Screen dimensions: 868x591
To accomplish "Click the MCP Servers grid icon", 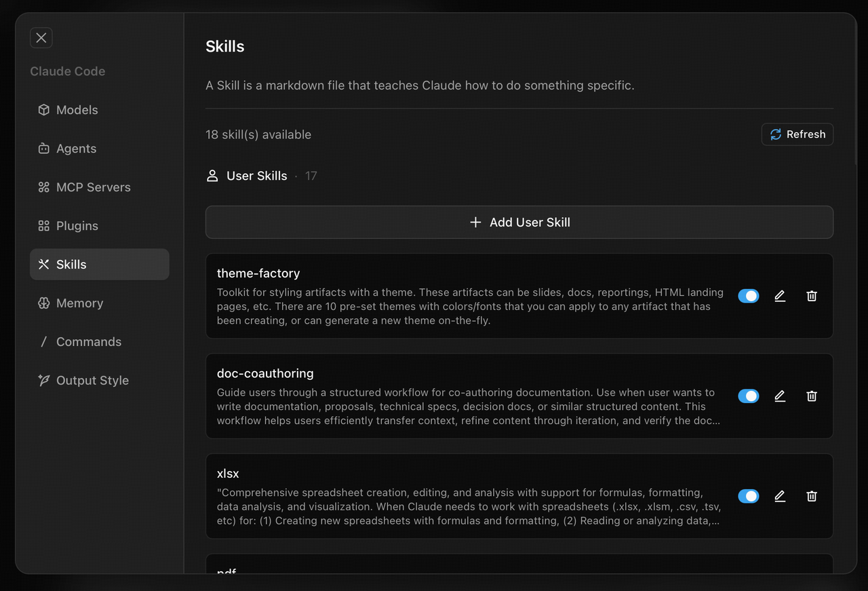I will [43, 187].
